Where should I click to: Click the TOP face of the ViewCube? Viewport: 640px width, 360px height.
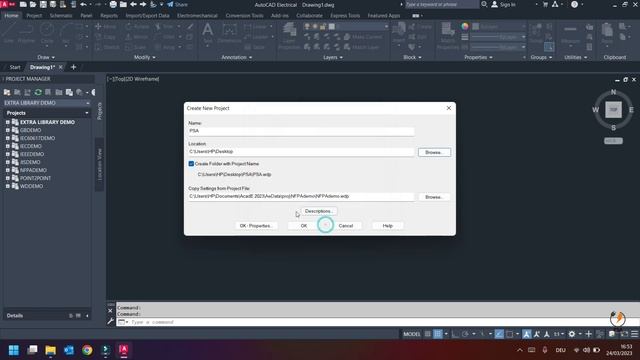(x=613, y=110)
